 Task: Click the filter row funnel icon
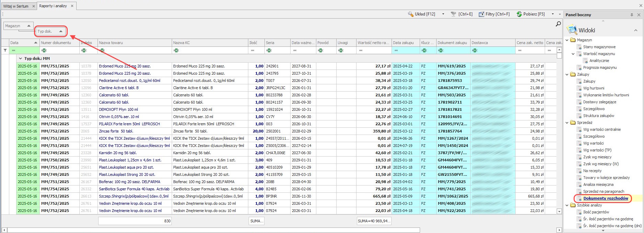pyautogui.click(x=5, y=50)
